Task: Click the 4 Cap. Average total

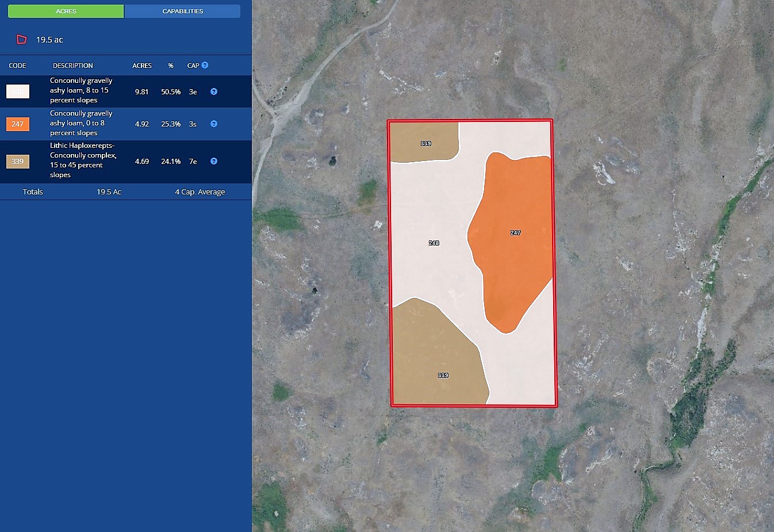Action: point(200,192)
